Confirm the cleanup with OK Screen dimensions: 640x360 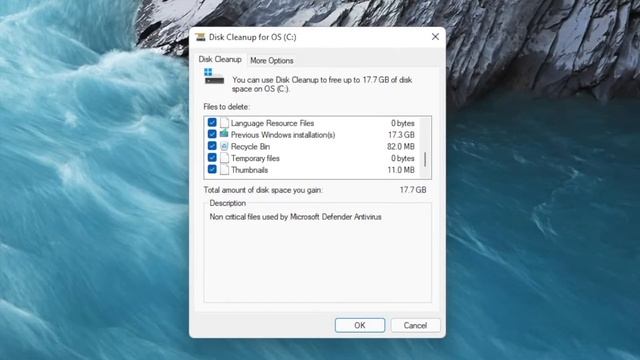(360, 325)
